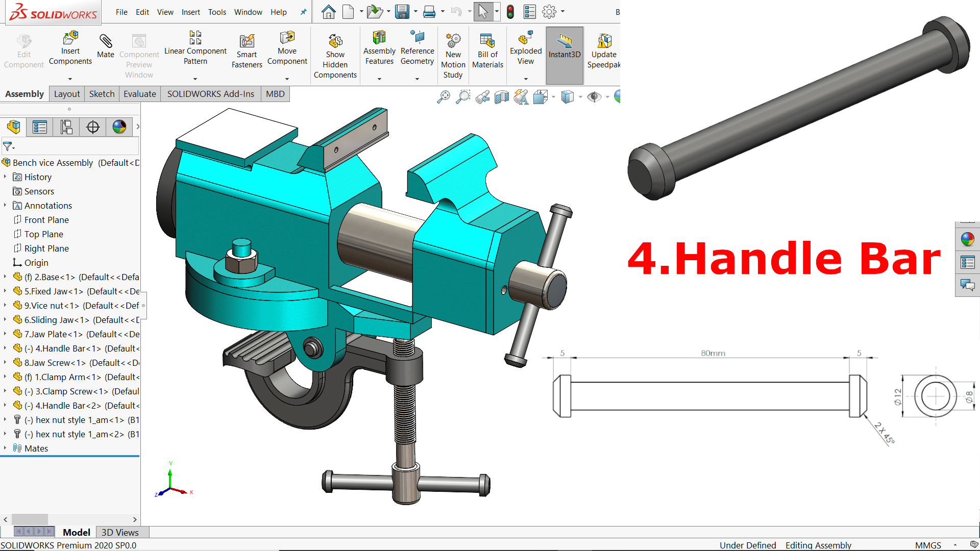Open the 3D Views bottom tab
The height and width of the screenshot is (551, 980).
[120, 532]
